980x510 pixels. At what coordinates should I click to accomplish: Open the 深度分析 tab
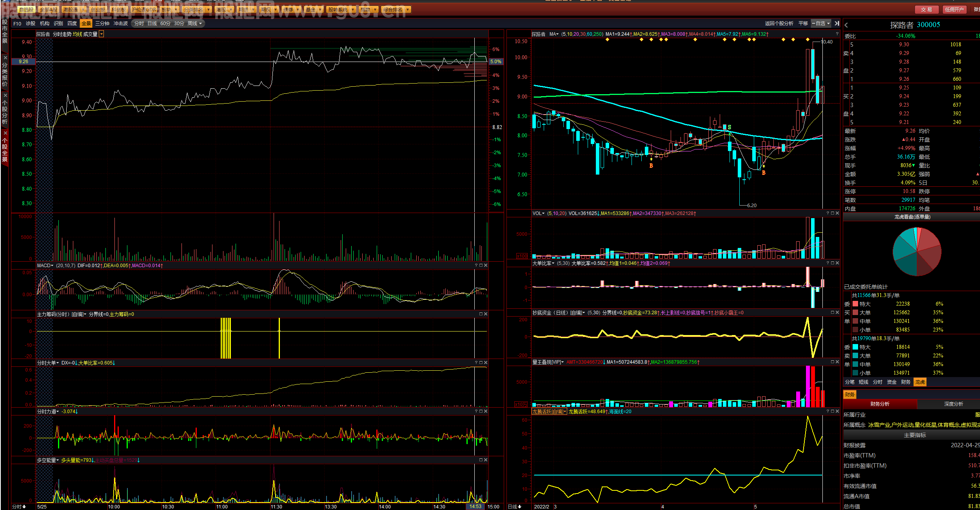tap(953, 404)
